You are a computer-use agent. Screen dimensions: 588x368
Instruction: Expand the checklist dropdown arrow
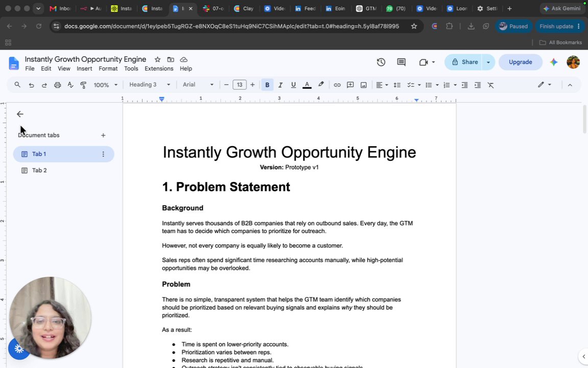419,85
